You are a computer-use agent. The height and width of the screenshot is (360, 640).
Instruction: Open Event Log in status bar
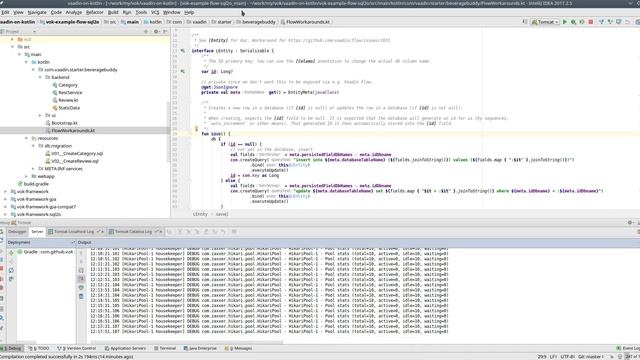point(629,348)
